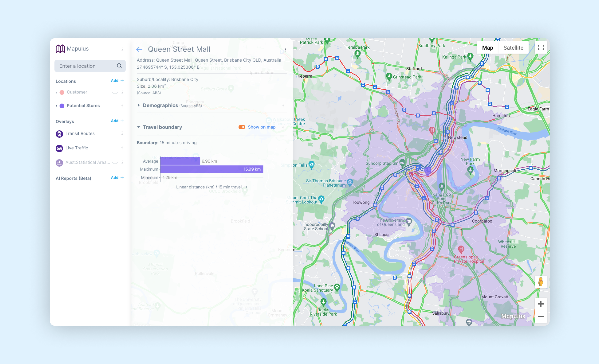Click the Suncorp Stadium map marker
The height and width of the screenshot is (364, 599).
click(x=402, y=163)
